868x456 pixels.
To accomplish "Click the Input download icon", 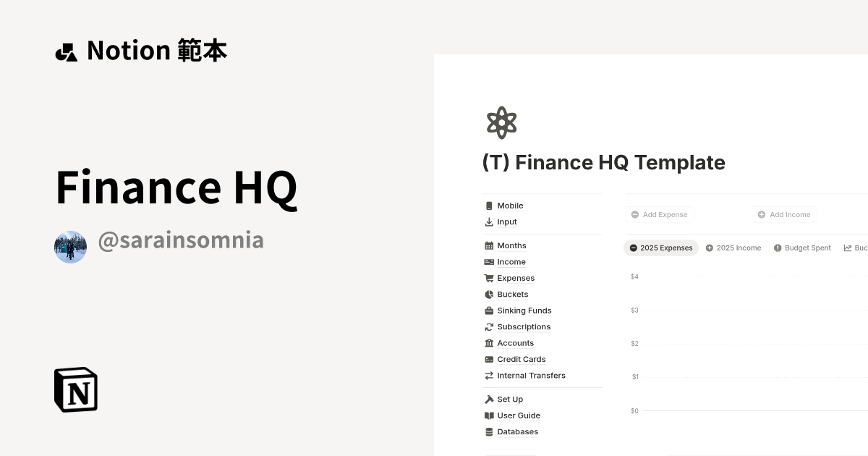I will pos(489,221).
